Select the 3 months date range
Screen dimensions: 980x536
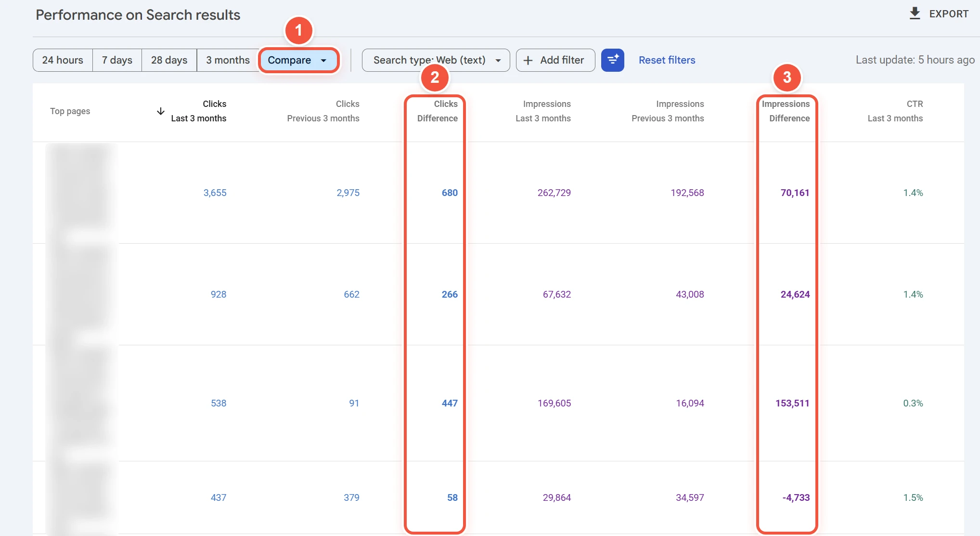228,60
